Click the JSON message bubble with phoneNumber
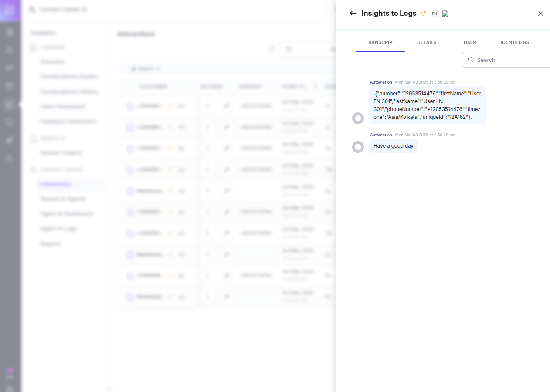Screen dimensions: 550x392 point(427,105)
